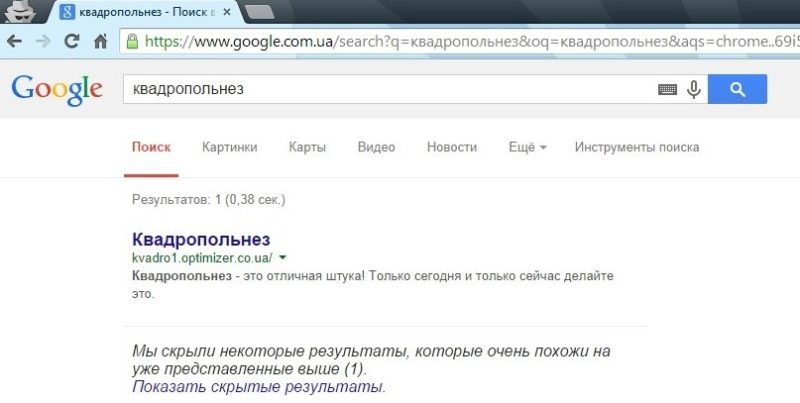This screenshot has width=800, height=403.
Task: Open the Квадропольнез result title link
Action: (201, 239)
